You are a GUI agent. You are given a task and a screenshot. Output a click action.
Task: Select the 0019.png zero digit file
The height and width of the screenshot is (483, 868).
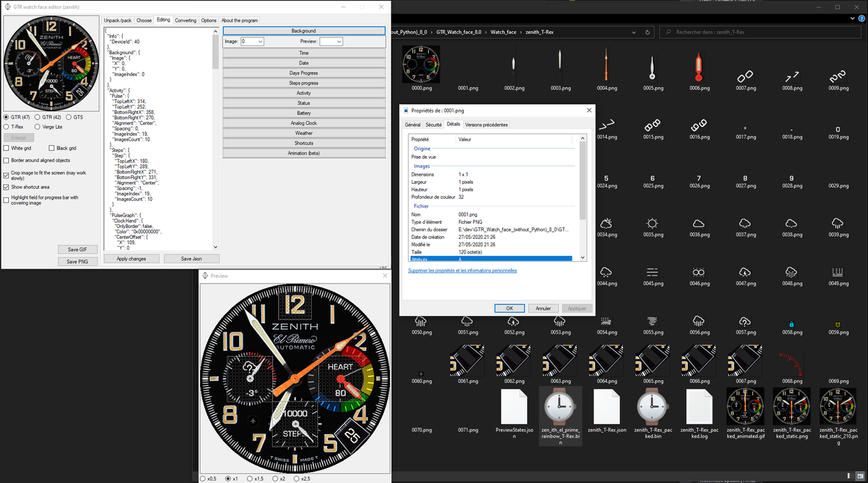(838, 129)
